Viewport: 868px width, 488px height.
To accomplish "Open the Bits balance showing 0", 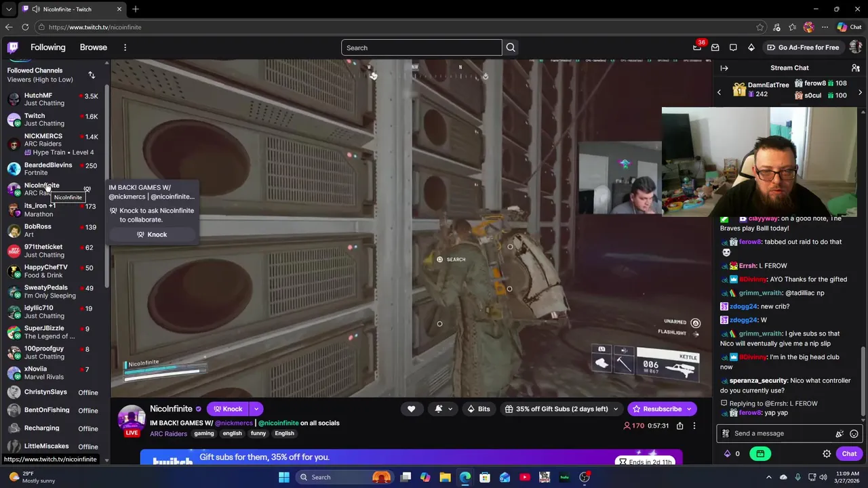I will (732, 453).
